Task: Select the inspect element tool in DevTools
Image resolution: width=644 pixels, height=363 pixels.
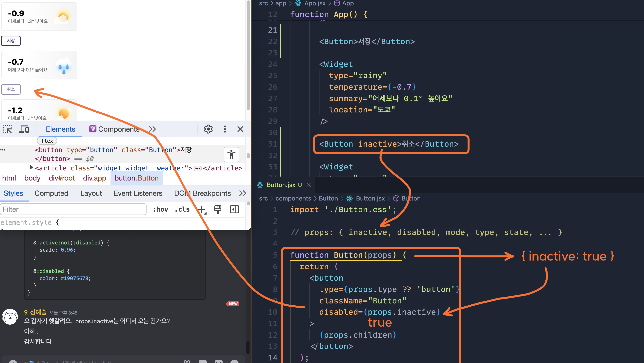Action: point(7,129)
